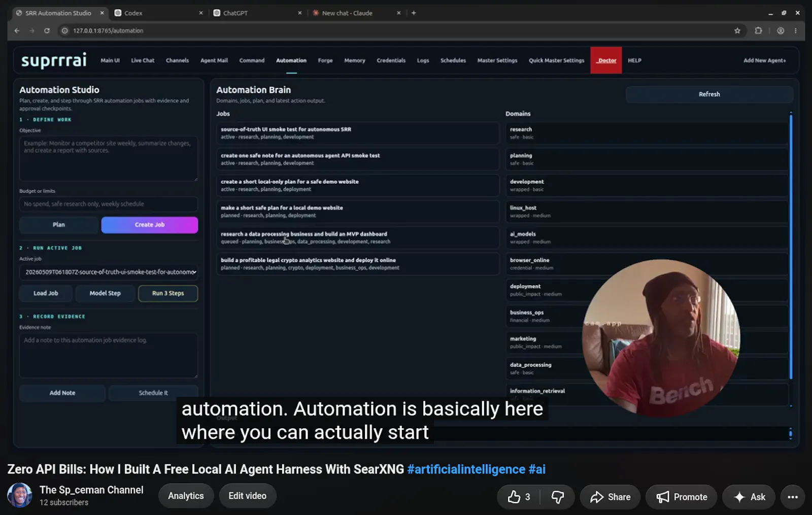Open the Credentials nav item
The height and width of the screenshot is (515, 812).
click(391, 60)
